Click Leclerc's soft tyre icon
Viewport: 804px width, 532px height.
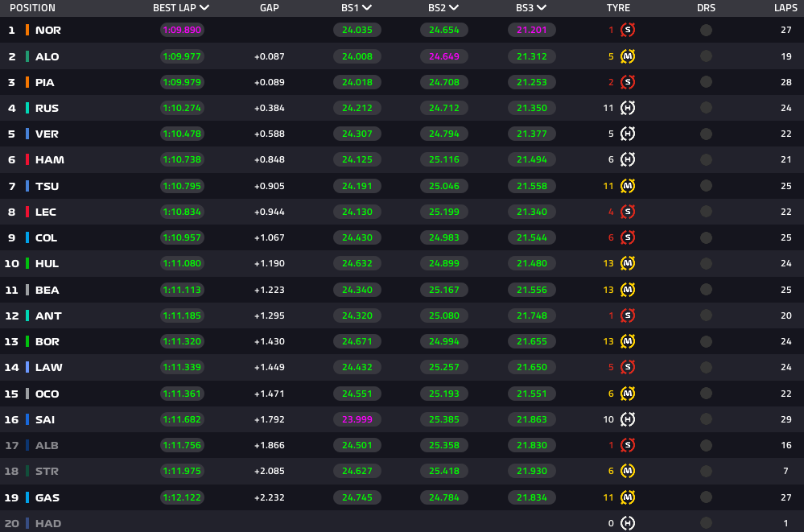[x=628, y=212]
